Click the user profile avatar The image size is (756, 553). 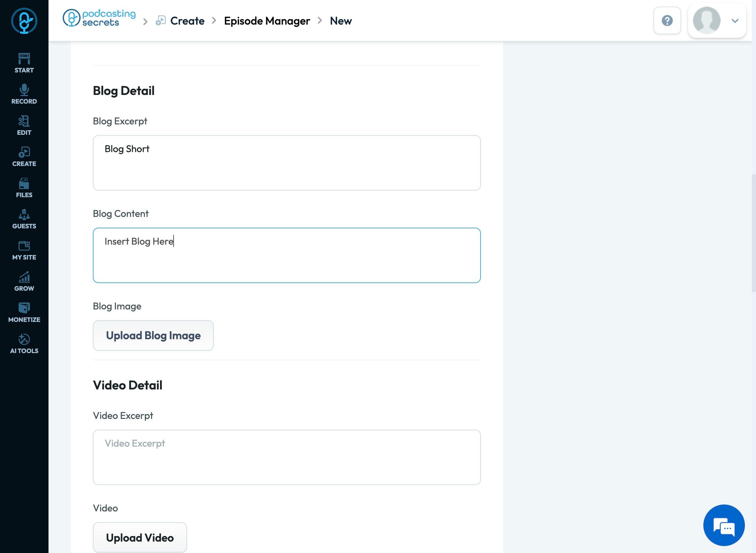coord(707,20)
